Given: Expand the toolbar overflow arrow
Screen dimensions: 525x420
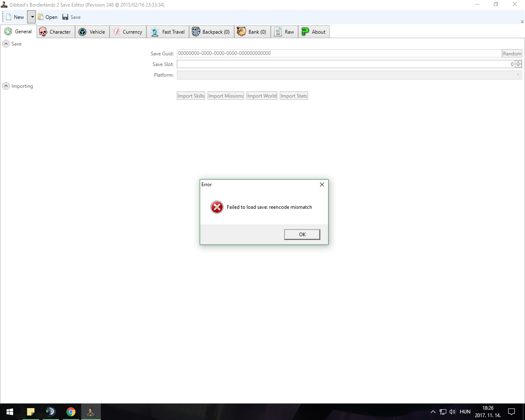Looking at the screenshot, I should [522, 22].
